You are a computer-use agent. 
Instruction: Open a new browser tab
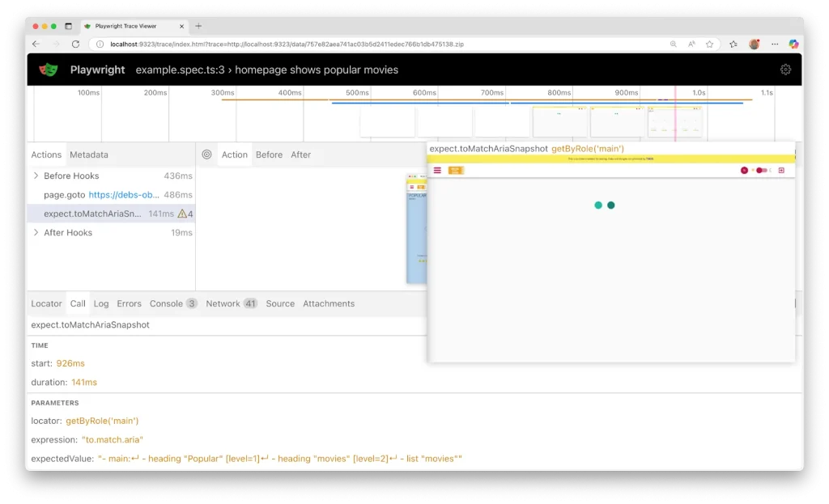coord(199,26)
